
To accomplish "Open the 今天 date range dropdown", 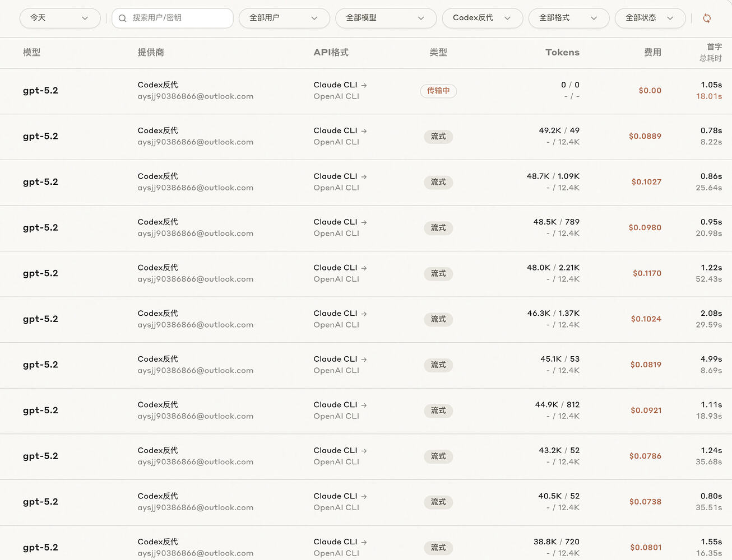I will [60, 18].
